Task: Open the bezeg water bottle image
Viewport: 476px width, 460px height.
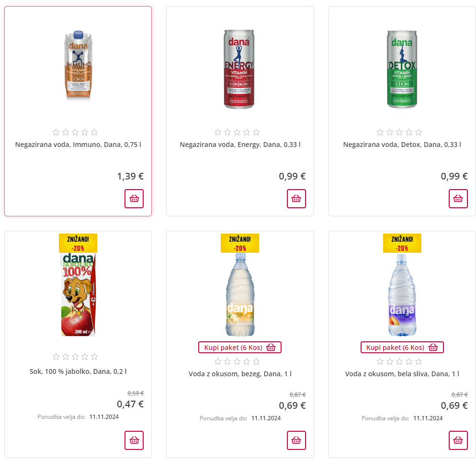Action: 240,294
